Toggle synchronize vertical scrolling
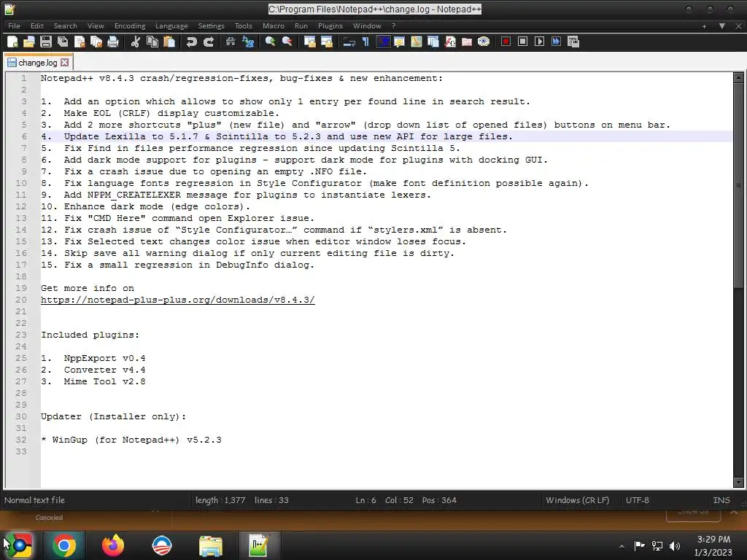 [x=309, y=42]
